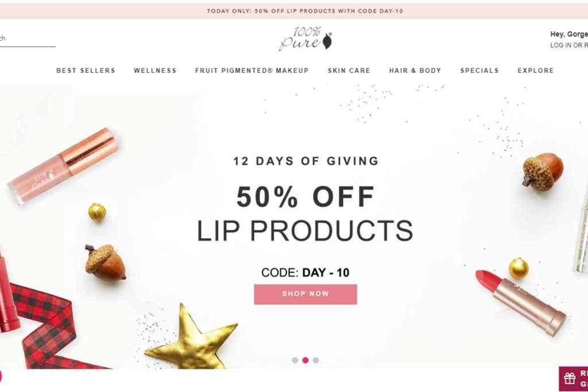The width and height of the screenshot is (588, 392).
Task: Expand the Hair & Body menu
Action: pos(415,71)
